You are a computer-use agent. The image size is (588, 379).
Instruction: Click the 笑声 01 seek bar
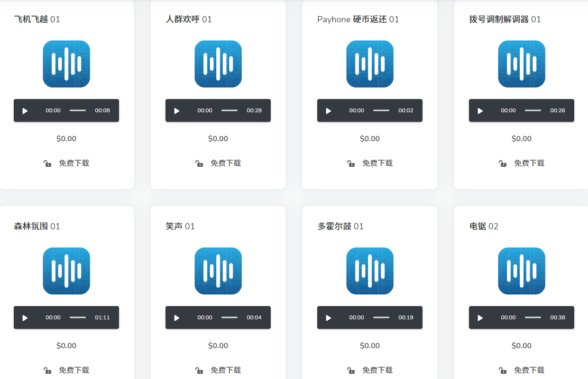(x=230, y=317)
